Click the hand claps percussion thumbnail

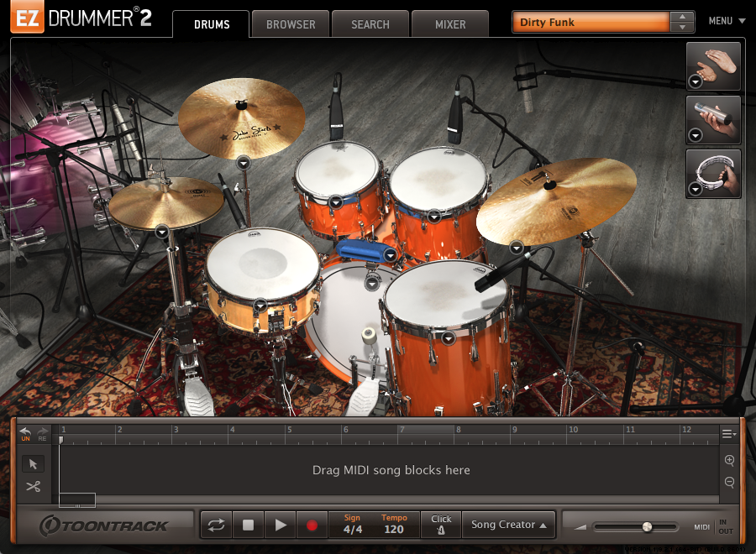pyautogui.click(x=714, y=66)
